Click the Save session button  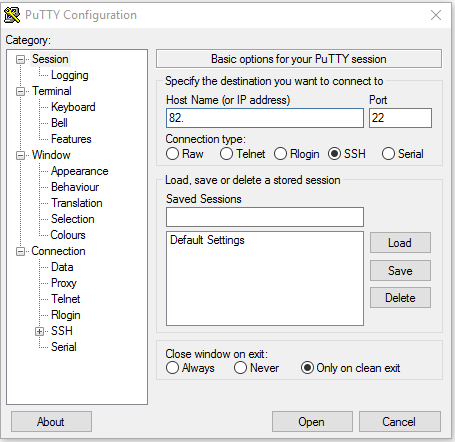click(x=400, y=271)
